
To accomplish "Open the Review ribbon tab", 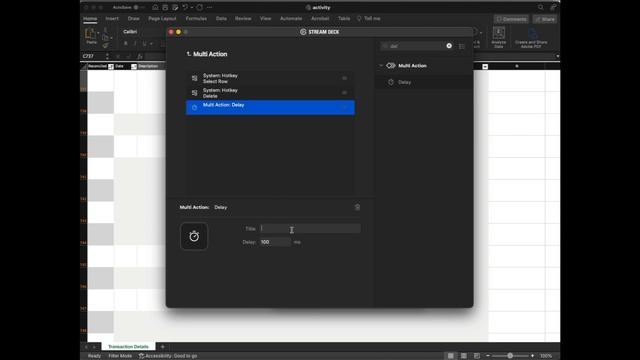I will pos(243,18).
